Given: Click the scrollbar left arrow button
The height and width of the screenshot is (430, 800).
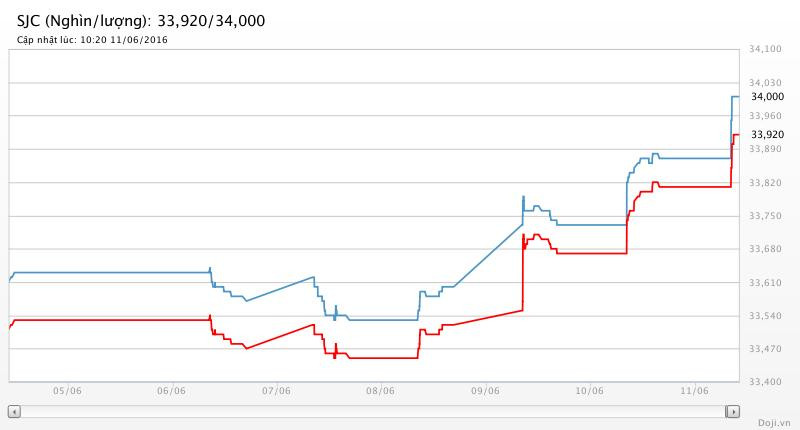Looking at the screenshot, I should point(14,411).
